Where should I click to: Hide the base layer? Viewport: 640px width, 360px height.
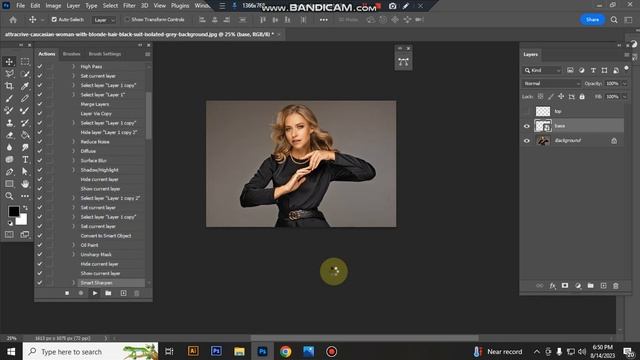[x=527, y=126]
